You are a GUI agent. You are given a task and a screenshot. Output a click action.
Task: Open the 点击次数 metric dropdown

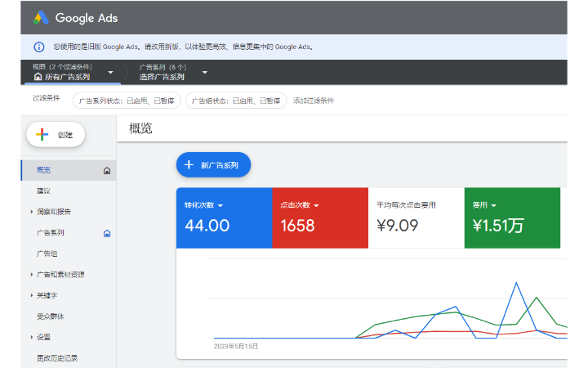point(316,205)
